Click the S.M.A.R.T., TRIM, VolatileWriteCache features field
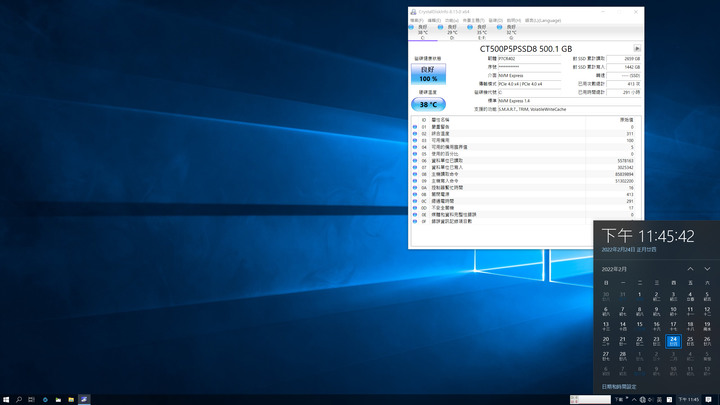Image resolution: width=720 pixels, height=405 pixels. (x=569, y=109)
